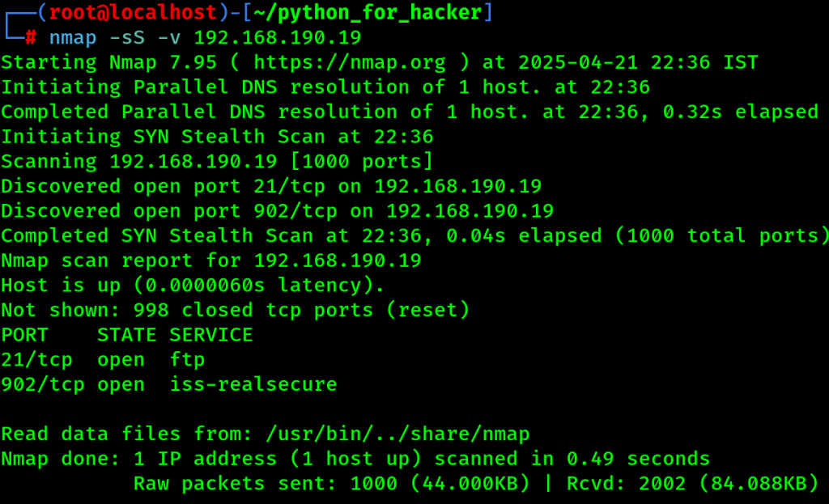
Task: Click the nmap command word
Action: pos(73,38)
